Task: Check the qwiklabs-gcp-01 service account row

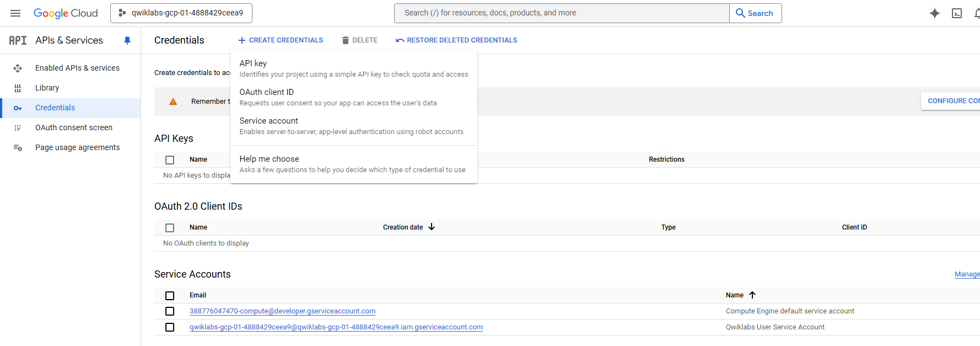Action: (x=170, y=327)
